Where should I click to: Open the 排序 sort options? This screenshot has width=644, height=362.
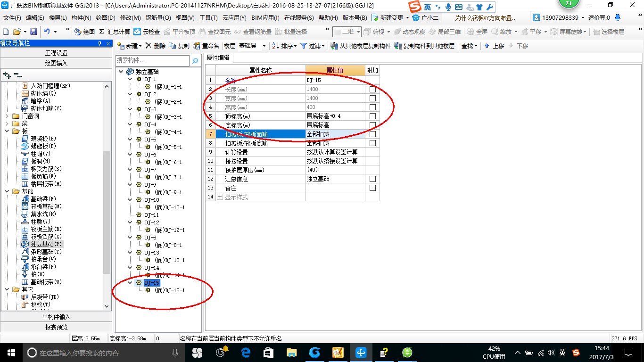point(285,46)
